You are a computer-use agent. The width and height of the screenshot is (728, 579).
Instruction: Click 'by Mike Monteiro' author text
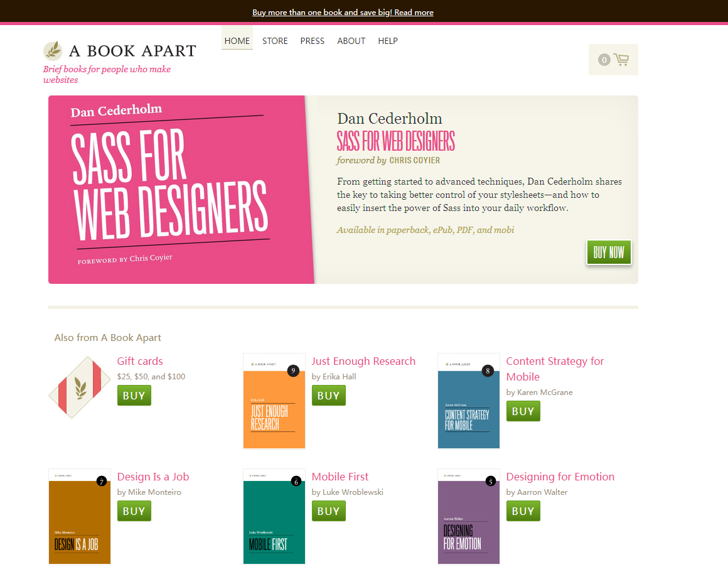click(x=149, y=492)
